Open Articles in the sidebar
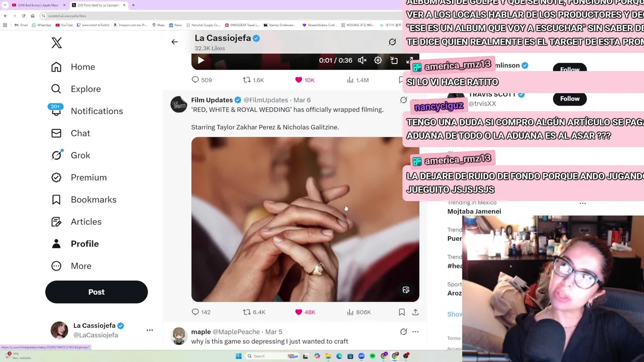 (x=76, y=222)
